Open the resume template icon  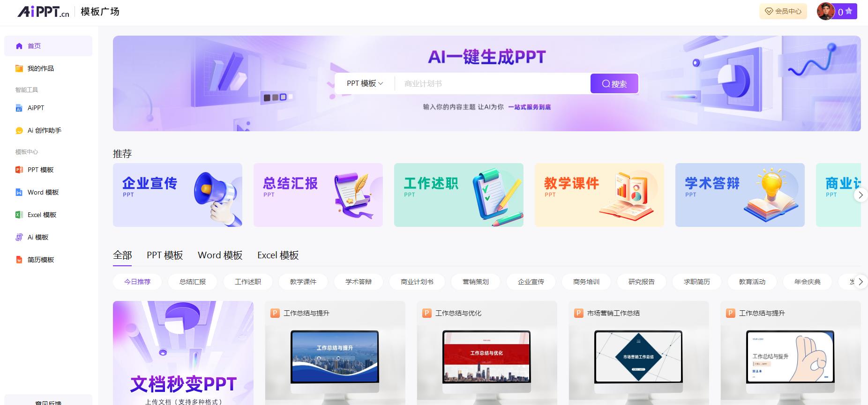coord(19,260)
